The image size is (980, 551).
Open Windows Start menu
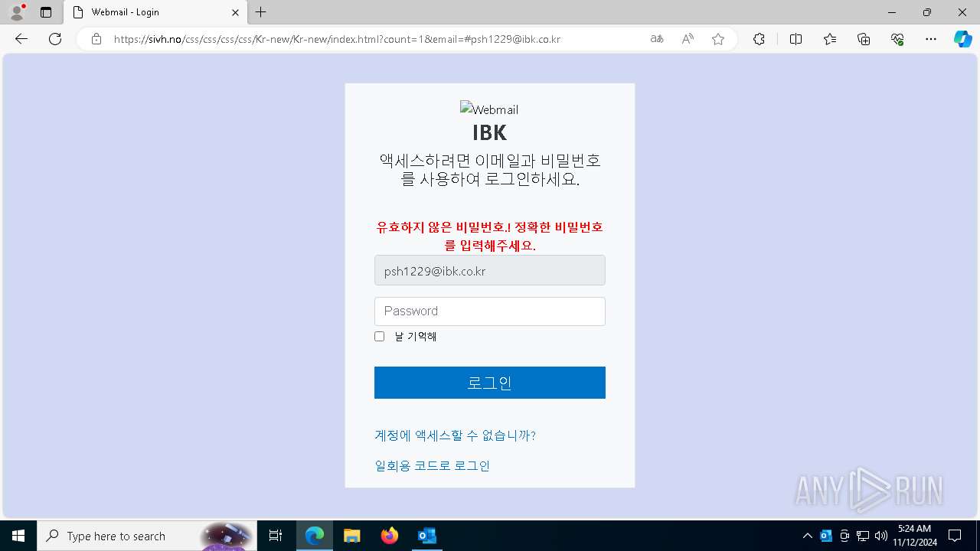click(18, 536)
